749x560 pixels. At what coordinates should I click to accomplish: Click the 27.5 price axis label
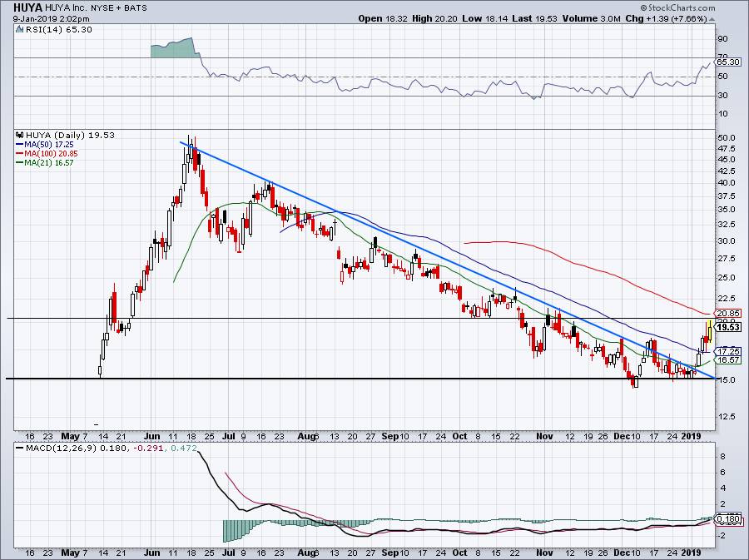(726, 259)
